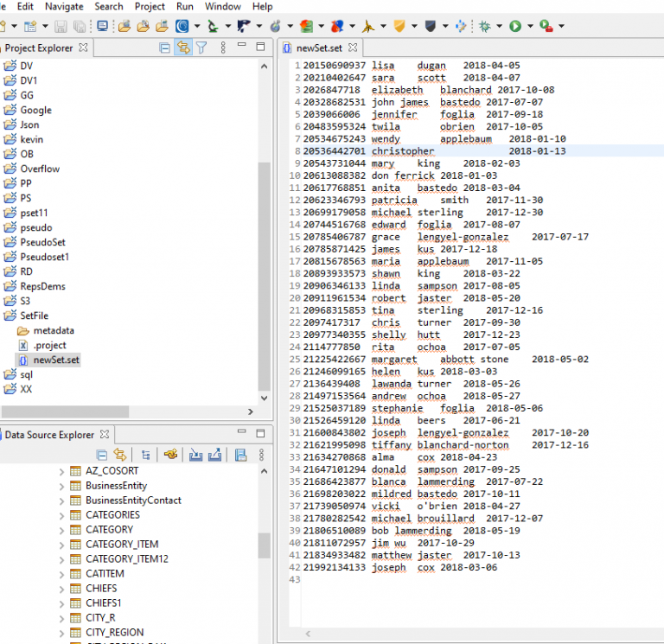Image resolution: width=664 pixels, height=644 pixels.
Task: Click the Data Source Explorer scroll up arrow
Action: coord(265,471)
